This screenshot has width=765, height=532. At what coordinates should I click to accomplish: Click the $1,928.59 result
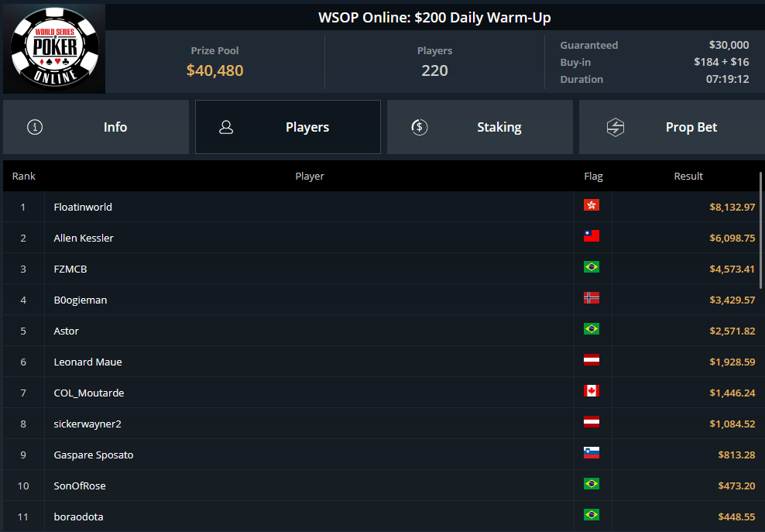coord(732,362)
